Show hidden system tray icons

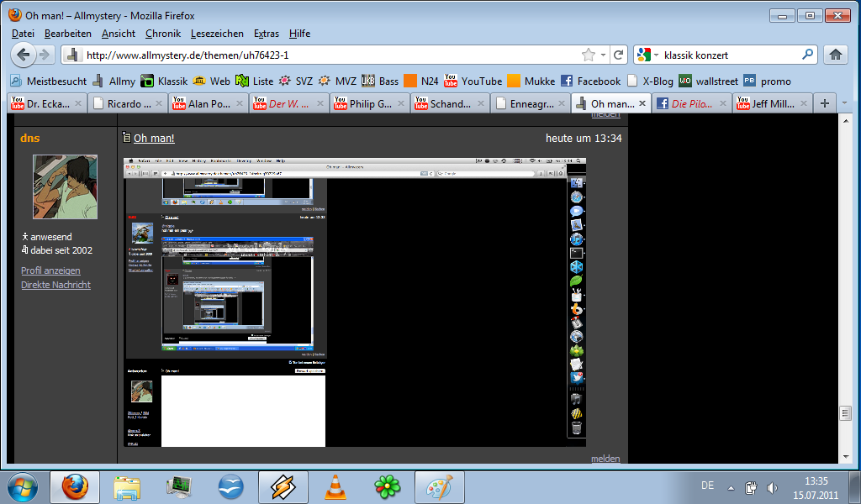731,487
